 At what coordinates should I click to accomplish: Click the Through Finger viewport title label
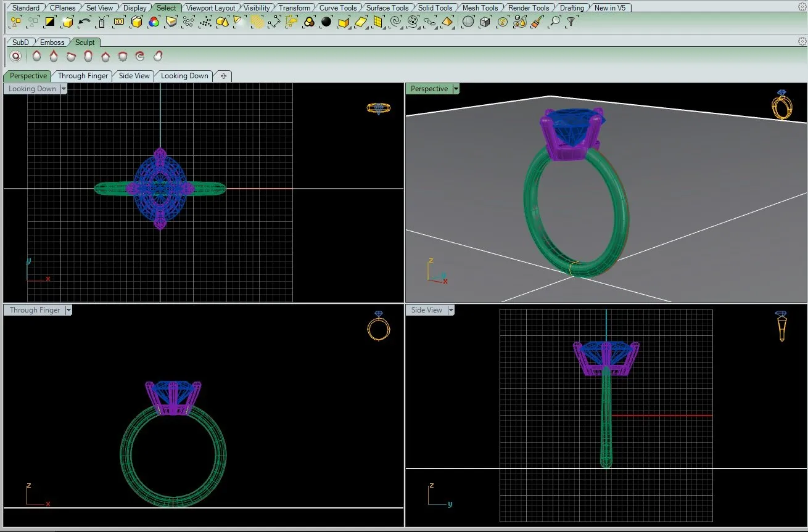pos(35,310)
